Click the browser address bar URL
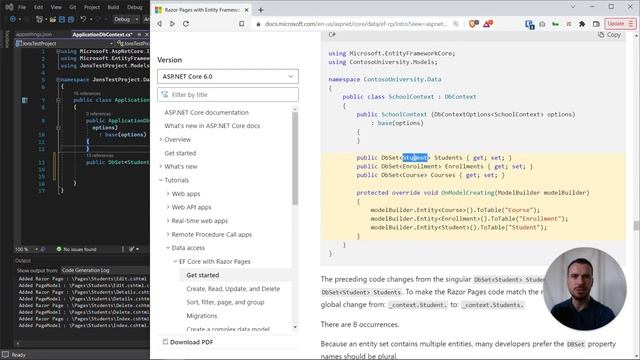This screenshot has height=360, width=640. (x=356, y=24)
